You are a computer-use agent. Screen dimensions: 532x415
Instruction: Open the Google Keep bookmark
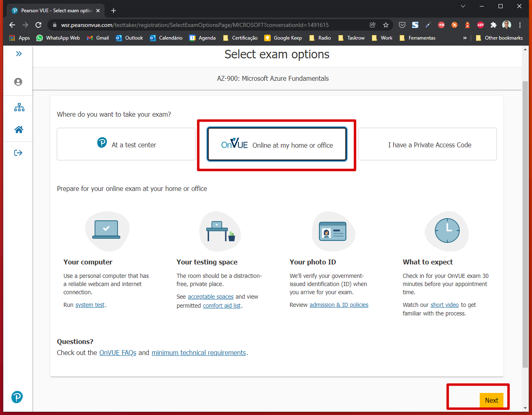283,38
